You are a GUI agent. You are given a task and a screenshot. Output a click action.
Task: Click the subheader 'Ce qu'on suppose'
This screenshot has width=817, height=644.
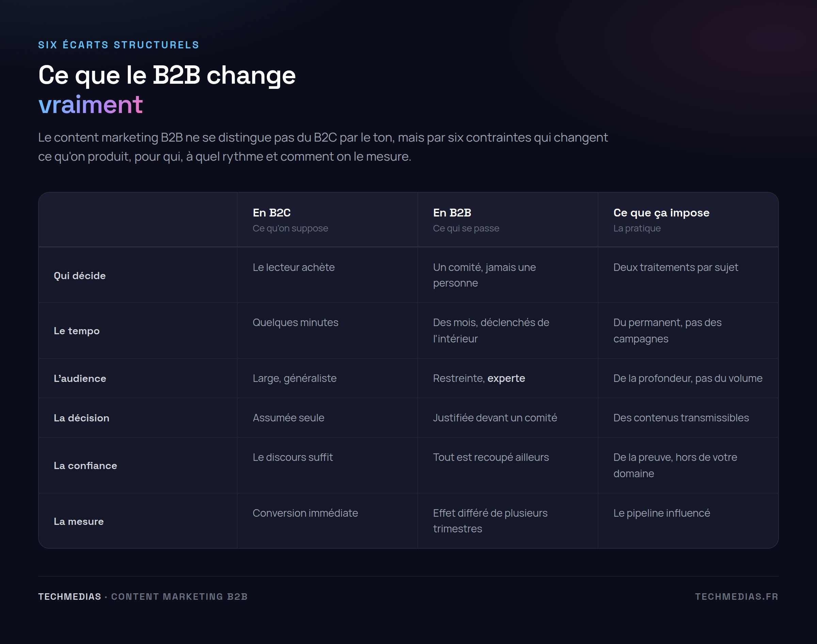(x=290, y=228)
